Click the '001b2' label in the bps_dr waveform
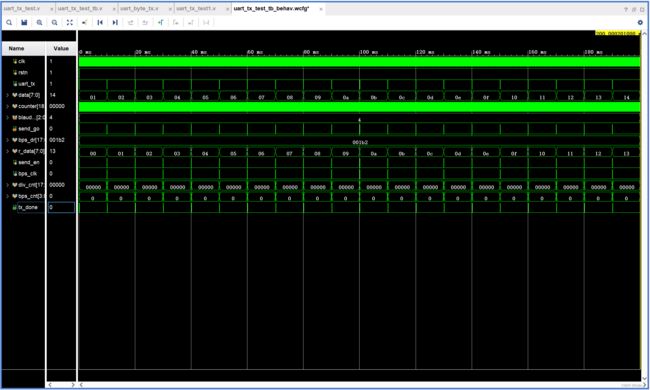Image resolution: width=650 pixels, height=390 pixels. coord(359,142)
